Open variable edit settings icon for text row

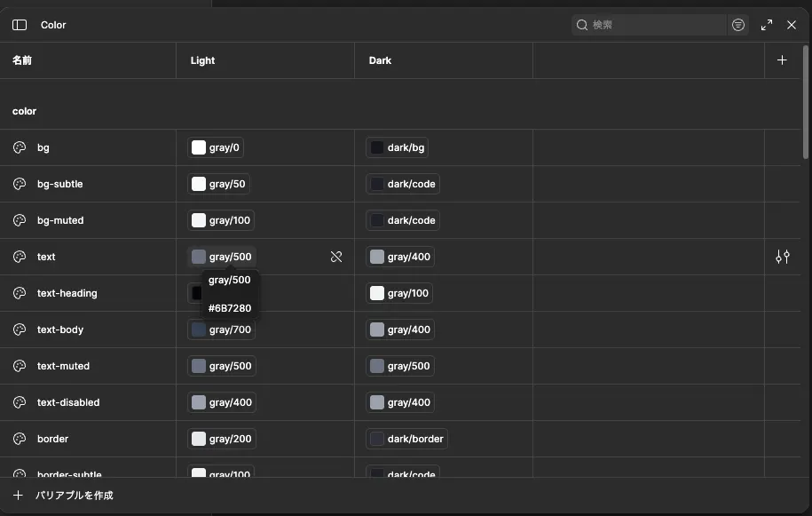click(782, 257)
